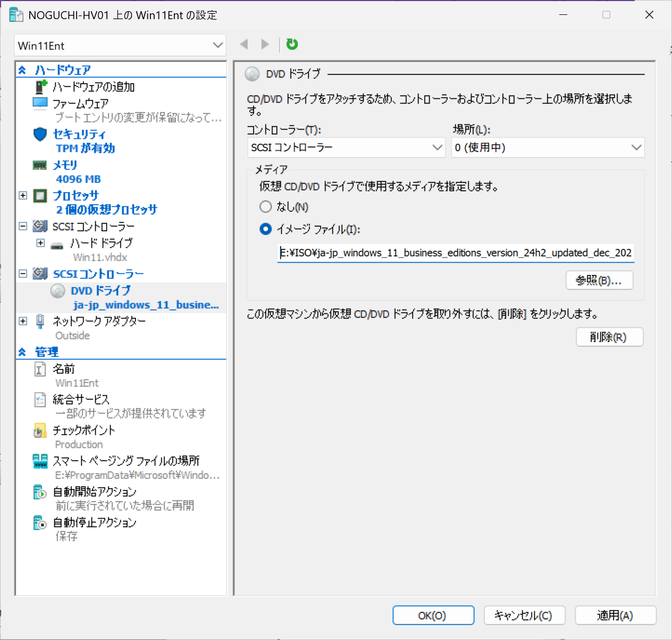
Task: Expand the ネットワーク アダプター node
Action: click(x=23, y=321)
